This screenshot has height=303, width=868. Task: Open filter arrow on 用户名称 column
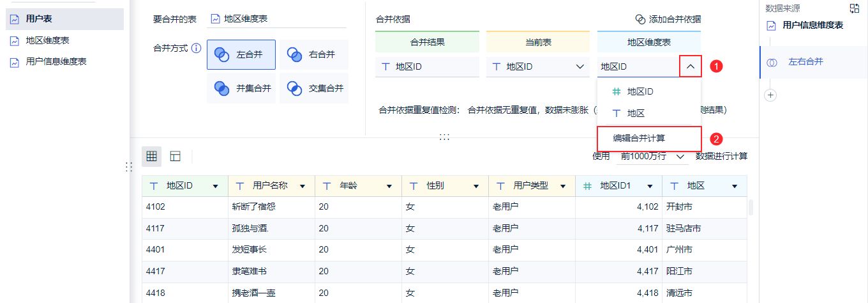click(303, 186)
